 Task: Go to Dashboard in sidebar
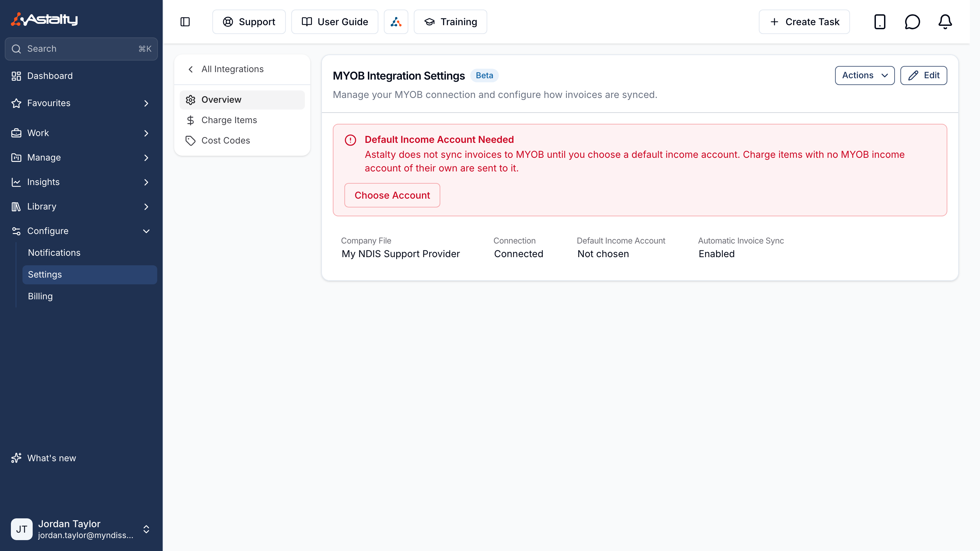(x=81, y=76)
